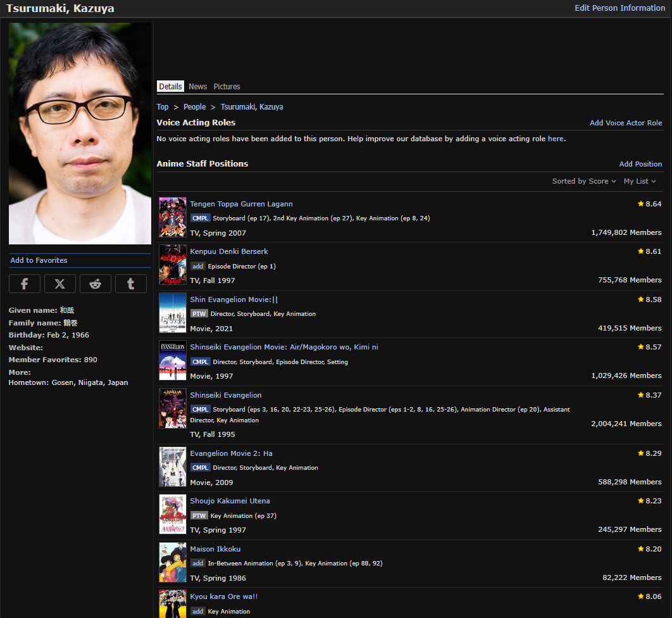The width and height of the screenshot is (672, 618).
Task: Share on X (Twitter) icon
Action: tap(60, 284)
